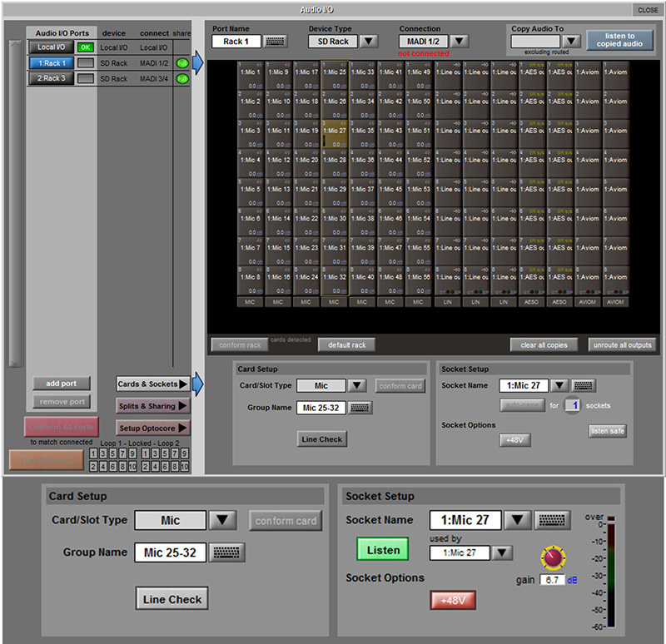
Task: Select socket 1:Mic 45 in the grid
Action: pos(390,192)
